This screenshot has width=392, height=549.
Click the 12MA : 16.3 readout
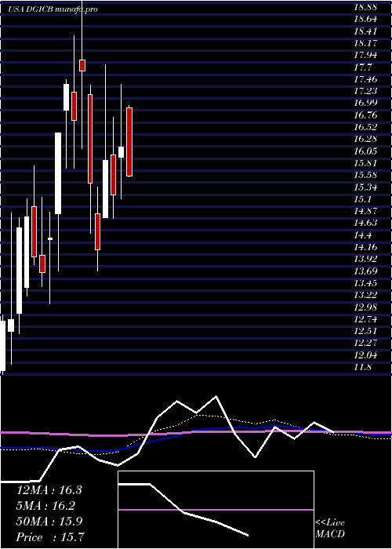[49, 490]
